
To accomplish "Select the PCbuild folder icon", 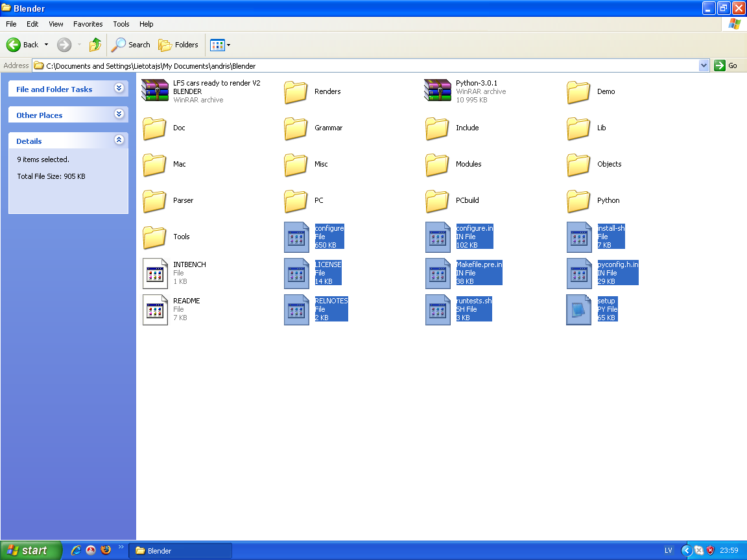I will (x=437, y=200).
